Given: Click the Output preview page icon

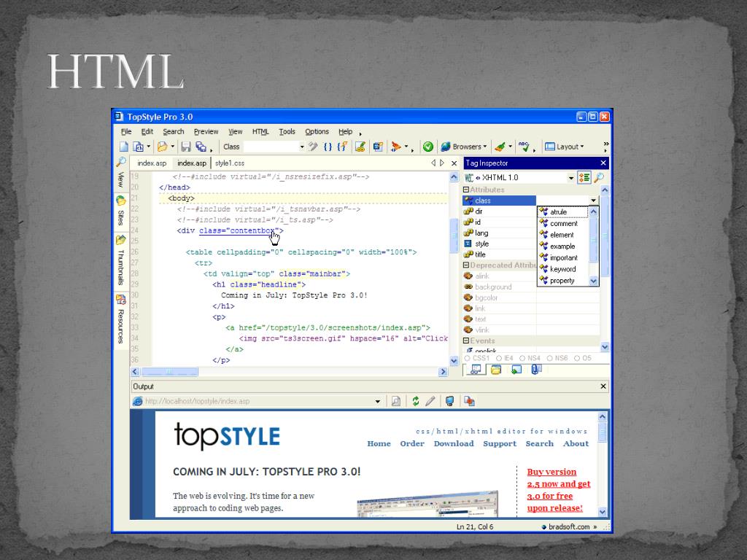Looking at the screenshot, I should coord(396,401).
